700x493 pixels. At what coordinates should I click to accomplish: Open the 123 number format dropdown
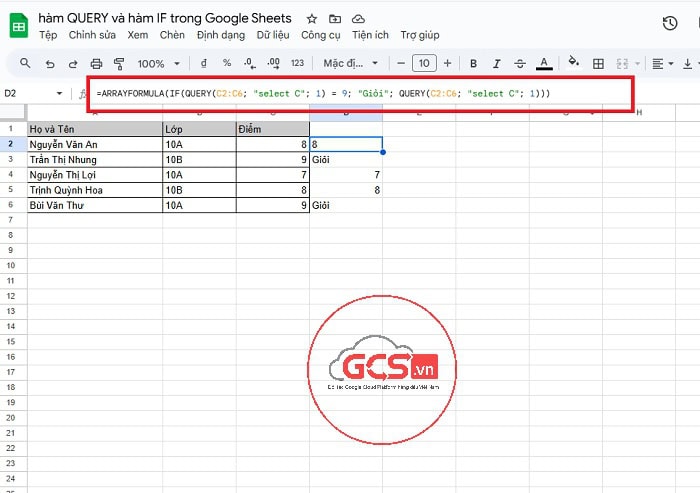coord(296,64)
